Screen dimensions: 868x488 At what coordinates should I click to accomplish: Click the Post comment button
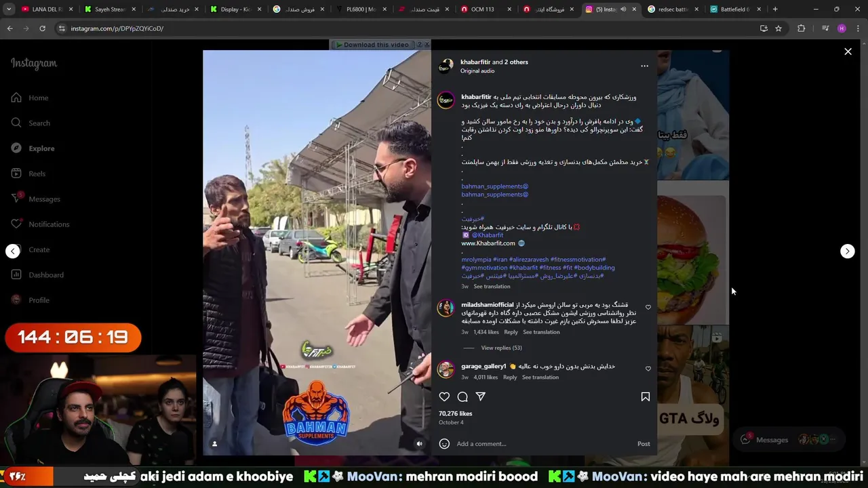(x=644, y=444)
